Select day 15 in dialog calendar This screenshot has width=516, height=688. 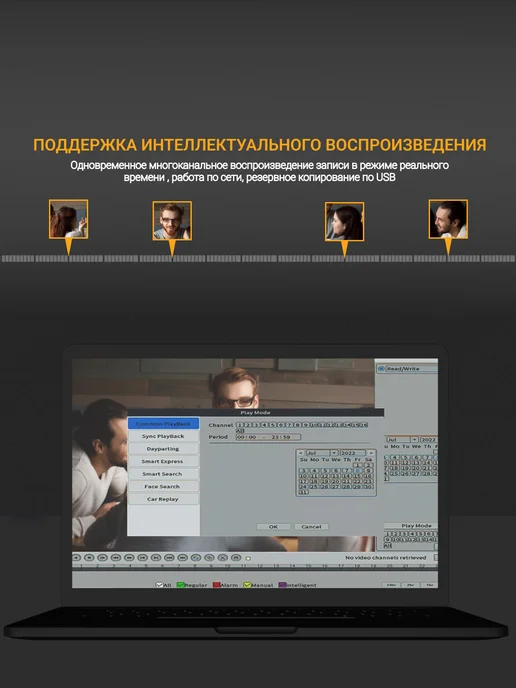[358, 476]
